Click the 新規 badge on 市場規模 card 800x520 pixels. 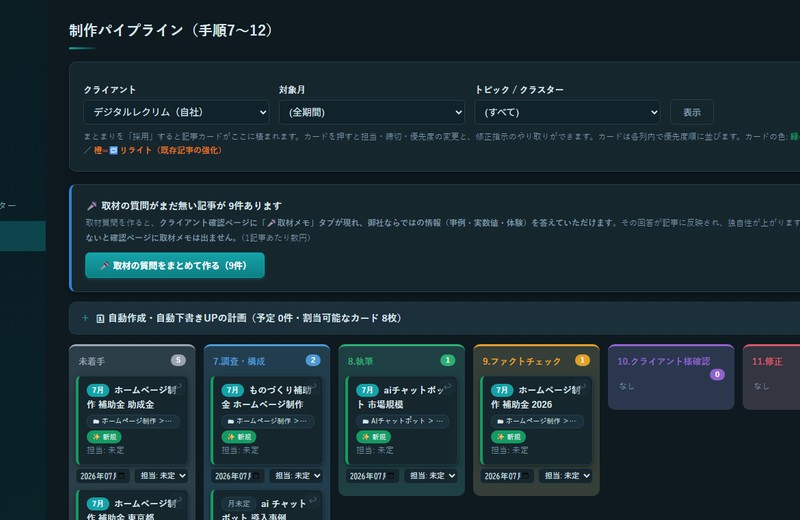373,437
